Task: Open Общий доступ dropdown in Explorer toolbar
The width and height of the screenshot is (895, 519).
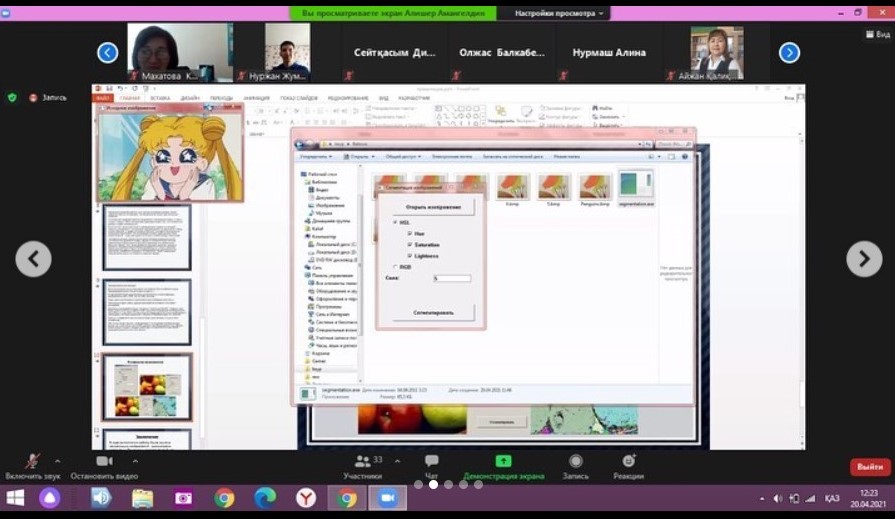Action: 403,156
